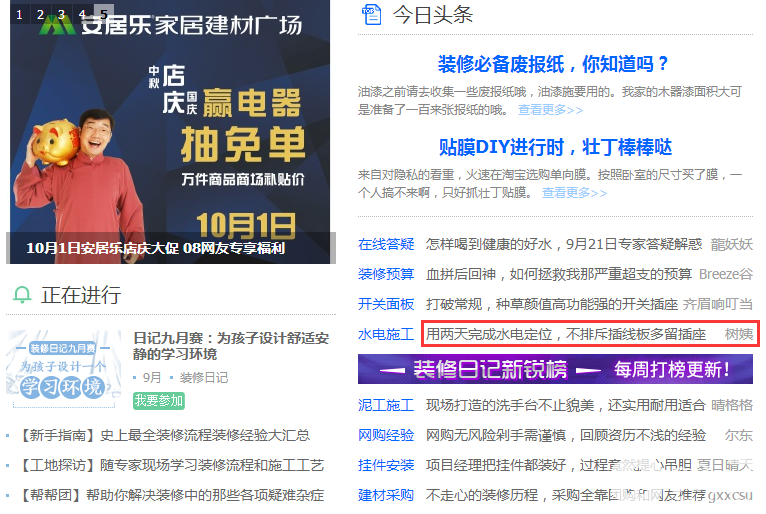The image size is (766, 514).
Task: Switch to banner slide 2
Action: [40, 14]
